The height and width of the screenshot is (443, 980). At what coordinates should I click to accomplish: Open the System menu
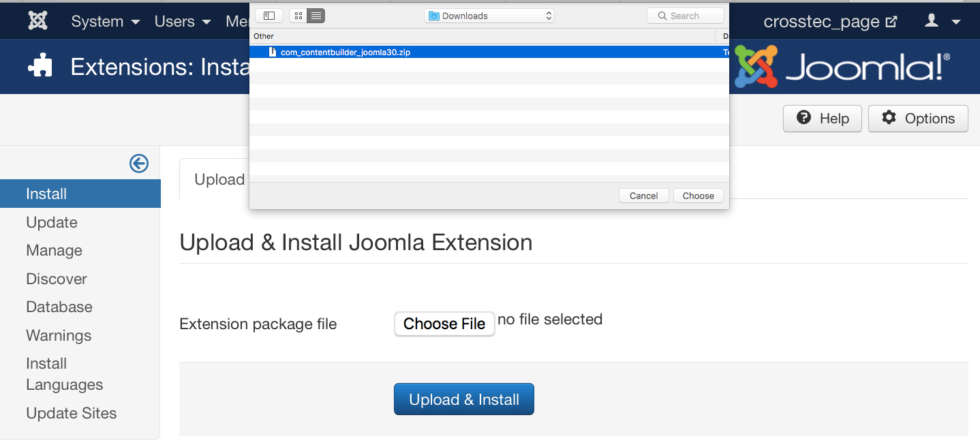[x=106, y=22]
